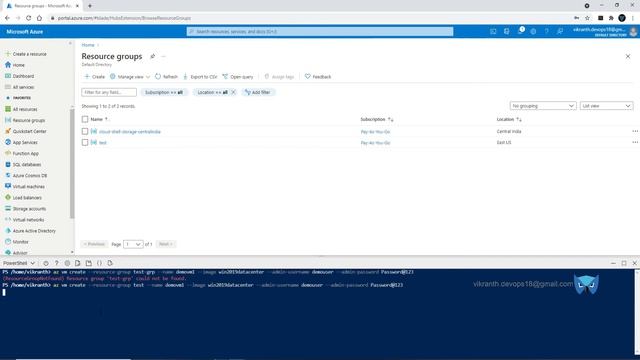Click Microsoft Azure logo text
The height and width of the screenshot is (360, 640).
24,31
